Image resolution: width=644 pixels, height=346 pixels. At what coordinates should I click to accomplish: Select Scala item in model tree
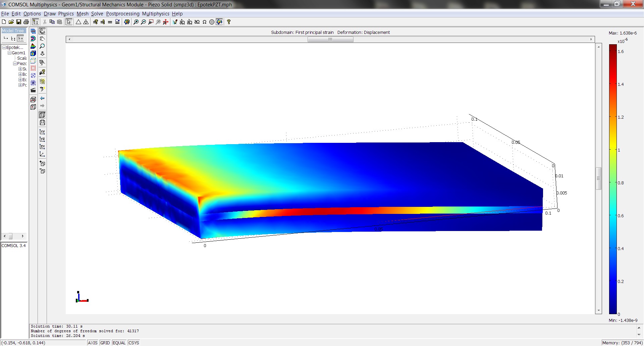pos(22,58)
